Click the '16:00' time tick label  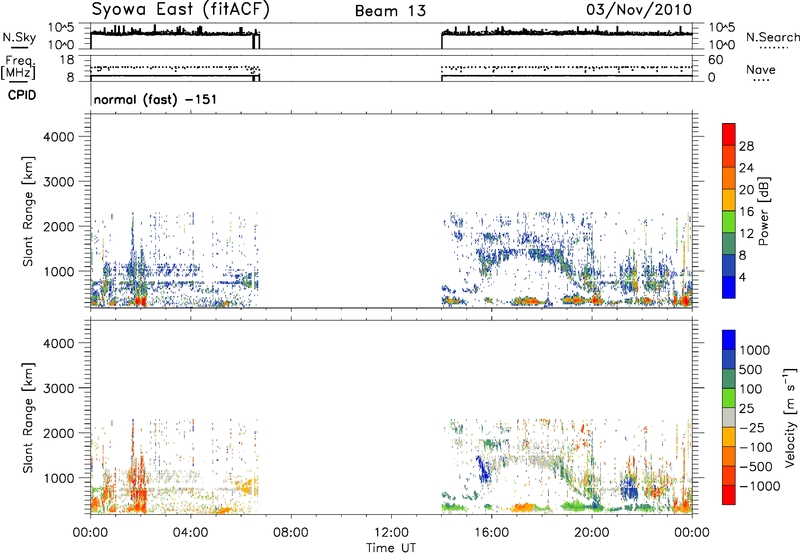click(491, 533)
